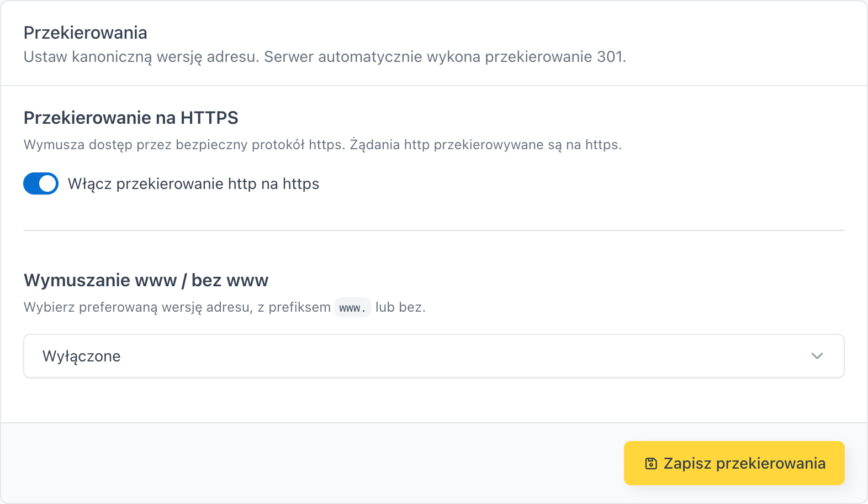Click the Zapisz przekierowania button

[x=734, y=463]
